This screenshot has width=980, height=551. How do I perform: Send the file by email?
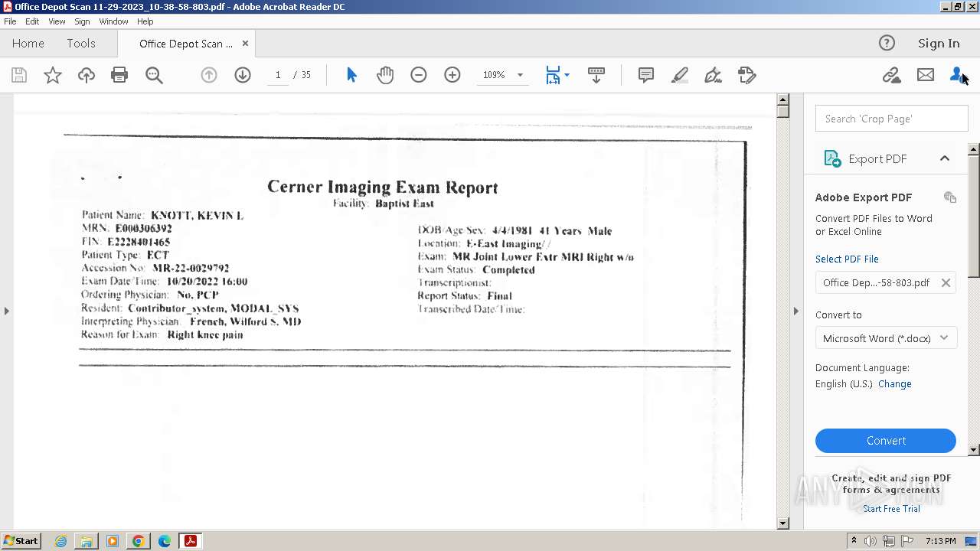click(926, 75)
